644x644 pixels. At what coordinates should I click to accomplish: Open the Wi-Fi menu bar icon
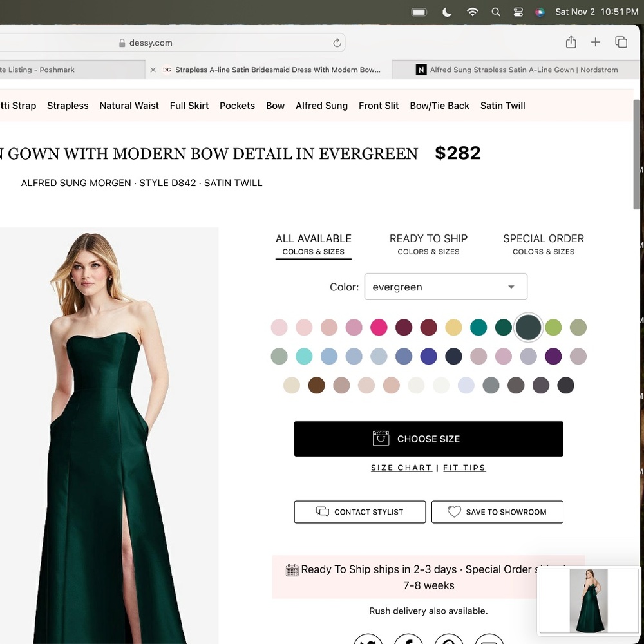[x=472, y=12]
